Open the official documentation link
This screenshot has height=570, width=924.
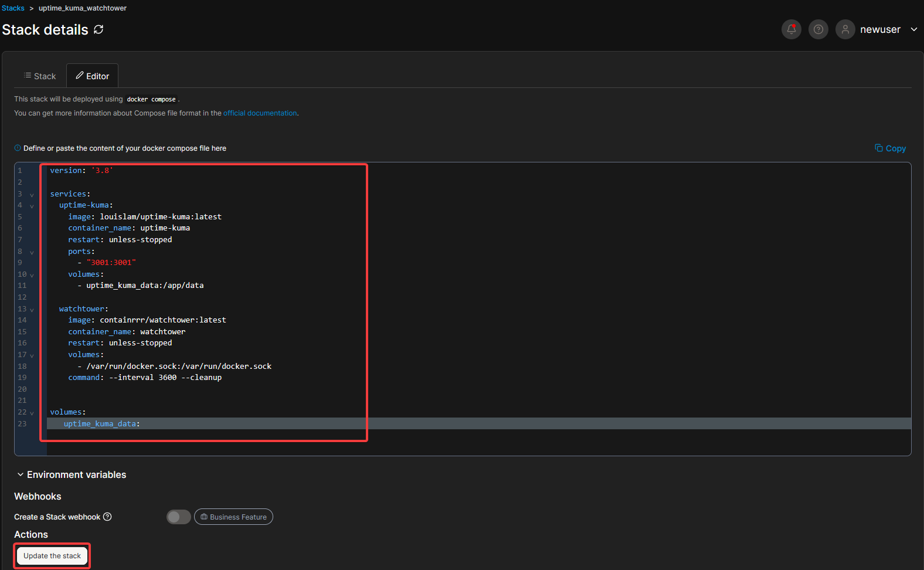[x=260, y=113]
